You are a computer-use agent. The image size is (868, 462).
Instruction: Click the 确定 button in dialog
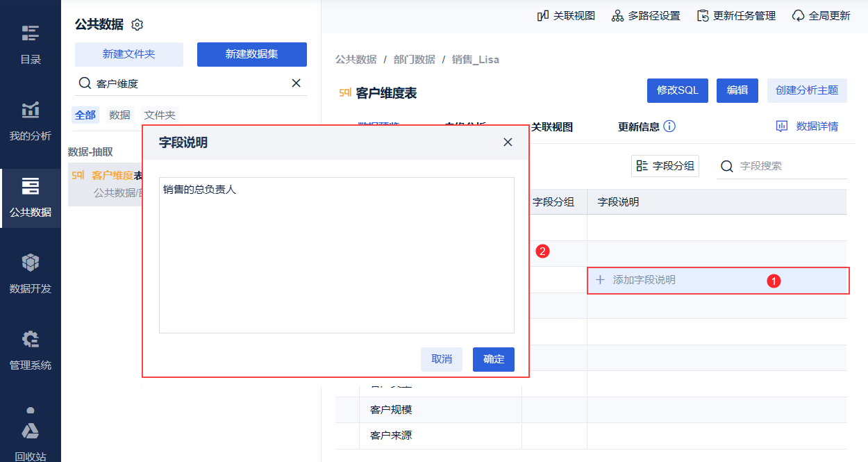pyautogui.click(x=494, y=359)
